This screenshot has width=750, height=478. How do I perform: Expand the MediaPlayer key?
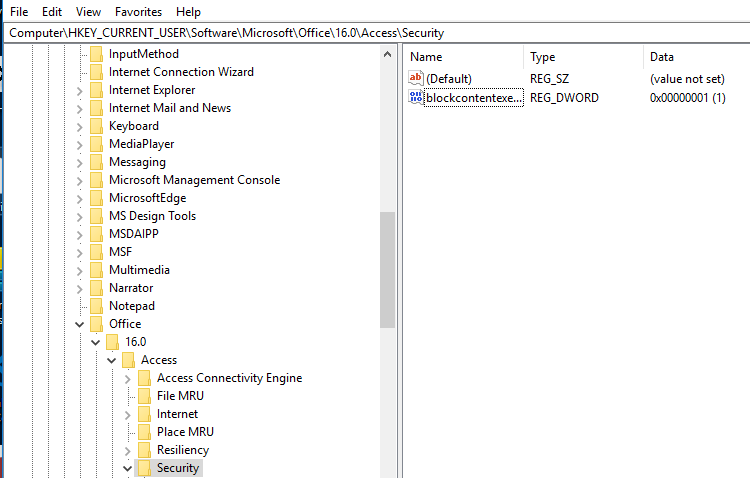click(x=79, y=145)
